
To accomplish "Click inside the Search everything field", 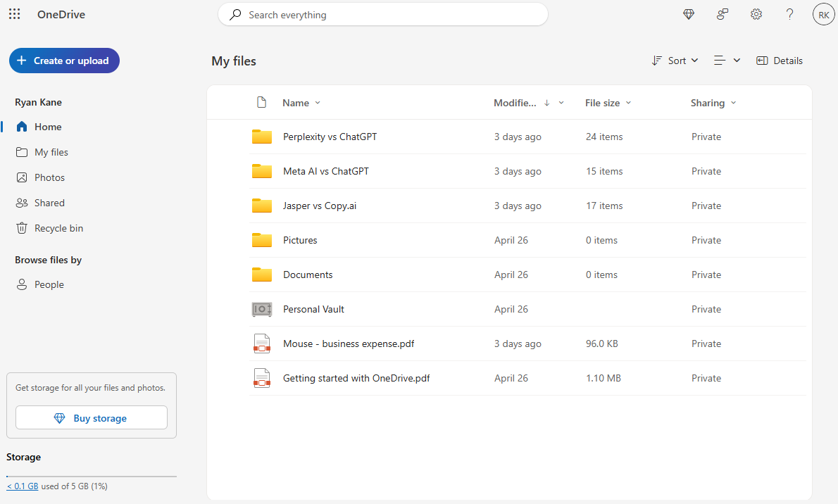I will coord(382,15).
